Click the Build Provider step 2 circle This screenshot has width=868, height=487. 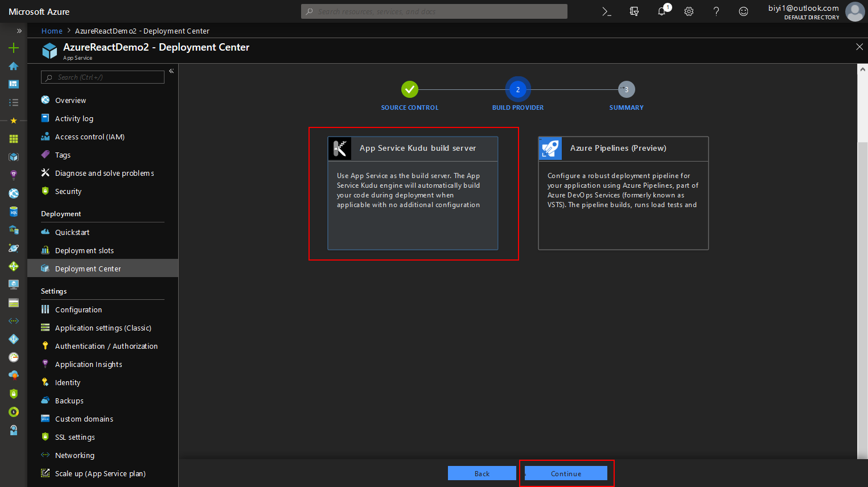(x=518, y=89)
